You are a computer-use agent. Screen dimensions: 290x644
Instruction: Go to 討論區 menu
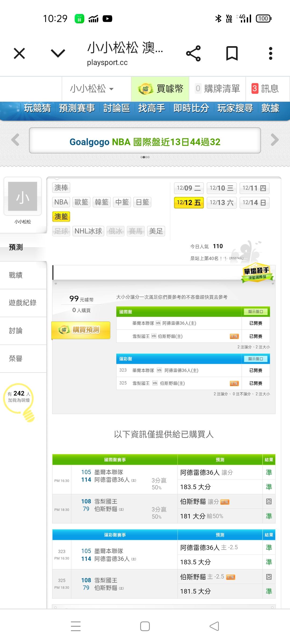tap(117, 108)
